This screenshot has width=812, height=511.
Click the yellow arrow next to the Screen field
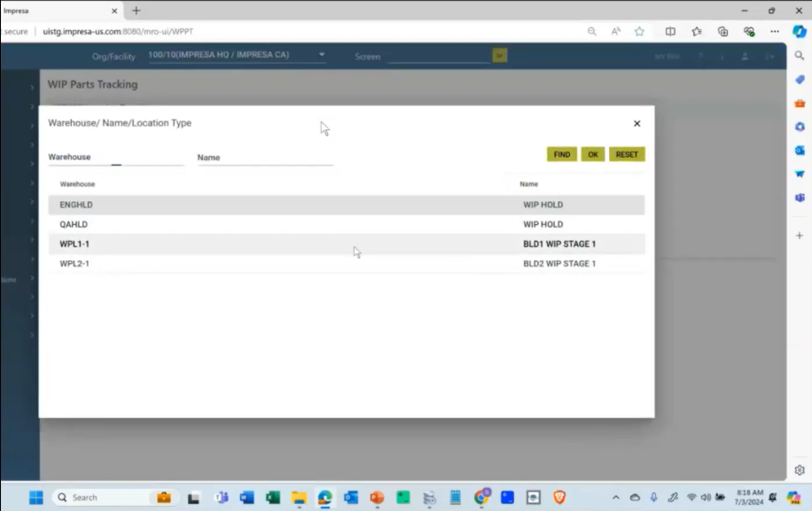tap(499, 55)
